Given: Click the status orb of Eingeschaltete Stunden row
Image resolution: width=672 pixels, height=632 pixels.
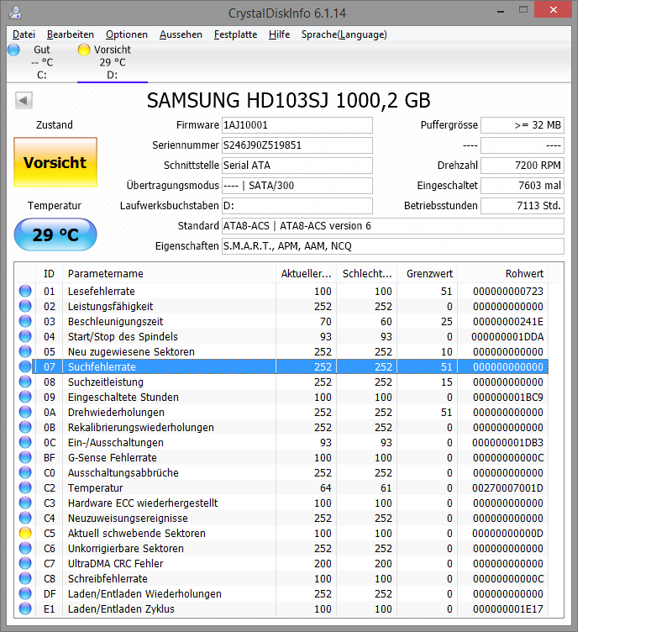Looking at the screenshot, I should [x=25, y=397].
